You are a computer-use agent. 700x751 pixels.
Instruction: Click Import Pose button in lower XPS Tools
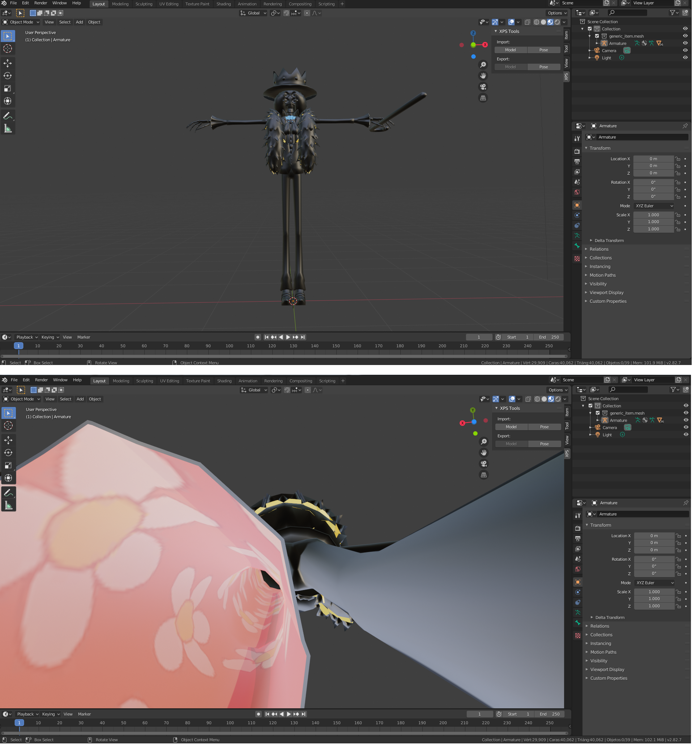(545, 427)
